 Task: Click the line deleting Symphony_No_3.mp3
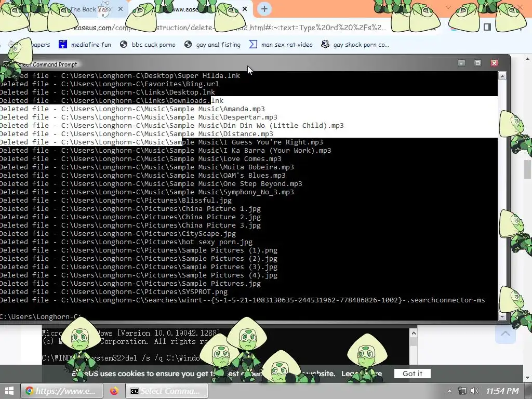(x=147, y=192)
